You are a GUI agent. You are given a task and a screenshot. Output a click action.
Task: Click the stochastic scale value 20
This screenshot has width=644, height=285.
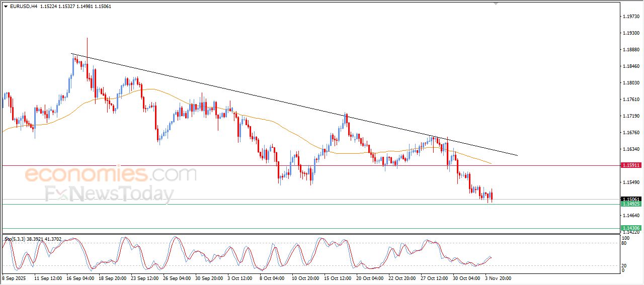625,265
